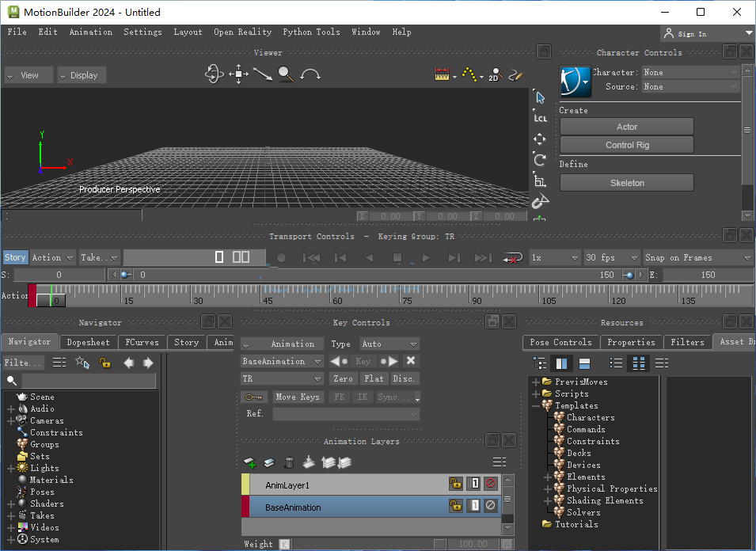Click the timeline ruler at frame 60
Screen dimensions: 756x551
331,295
